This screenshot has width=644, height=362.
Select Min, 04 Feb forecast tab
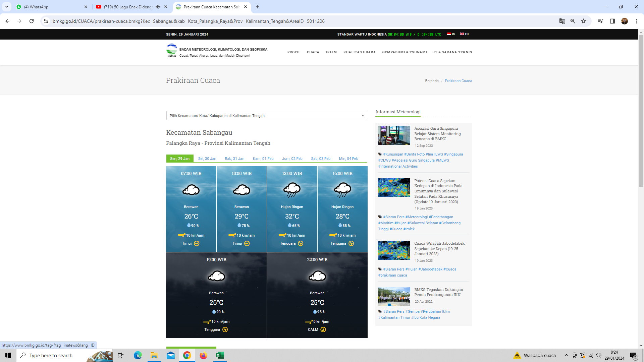point(348,159)
